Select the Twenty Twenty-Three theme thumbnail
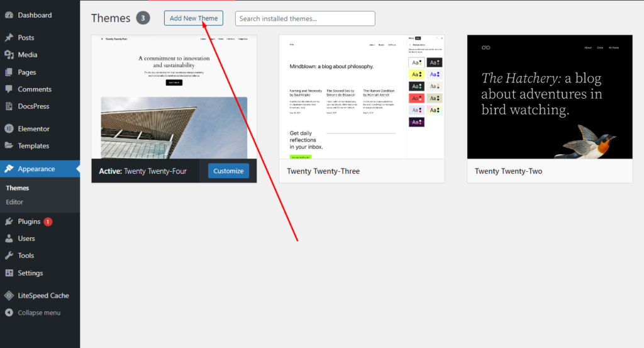644x348 pixels. pyautogui.click(x=362, y=96)
